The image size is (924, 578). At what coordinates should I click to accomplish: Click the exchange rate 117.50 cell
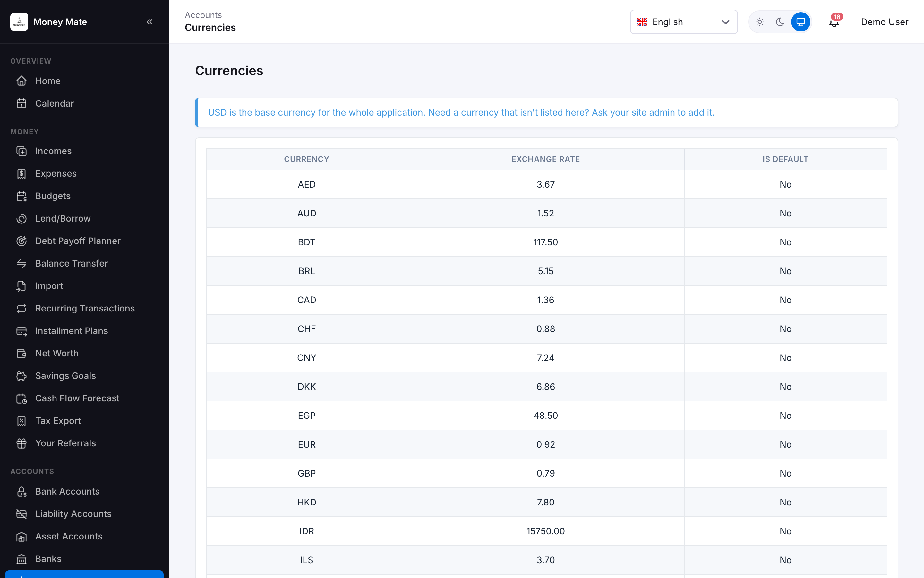pyautogui.click(x=546, y=242)
